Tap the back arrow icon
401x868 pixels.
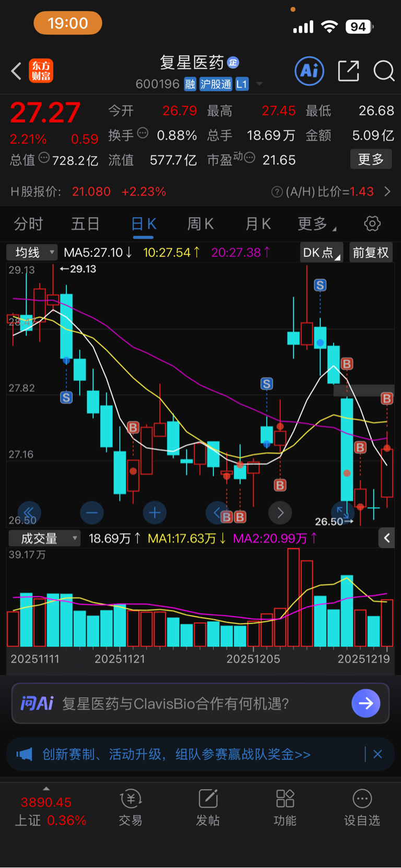pos(16,71)
